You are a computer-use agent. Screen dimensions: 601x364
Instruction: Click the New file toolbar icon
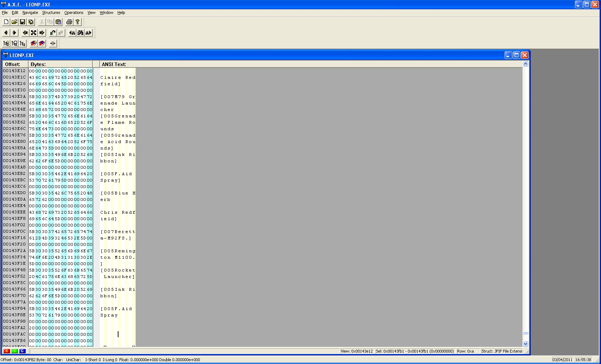tap(6, 22)
